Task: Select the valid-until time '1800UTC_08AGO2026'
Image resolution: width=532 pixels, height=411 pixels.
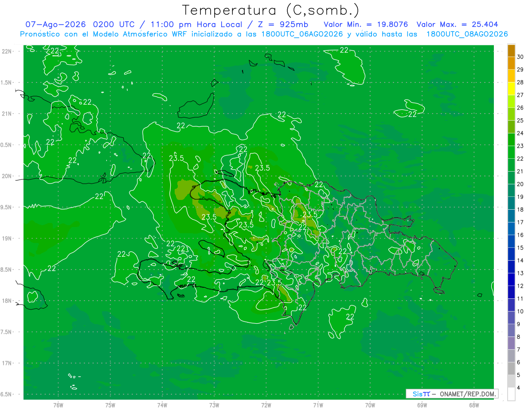Action: tap(467, 34)
